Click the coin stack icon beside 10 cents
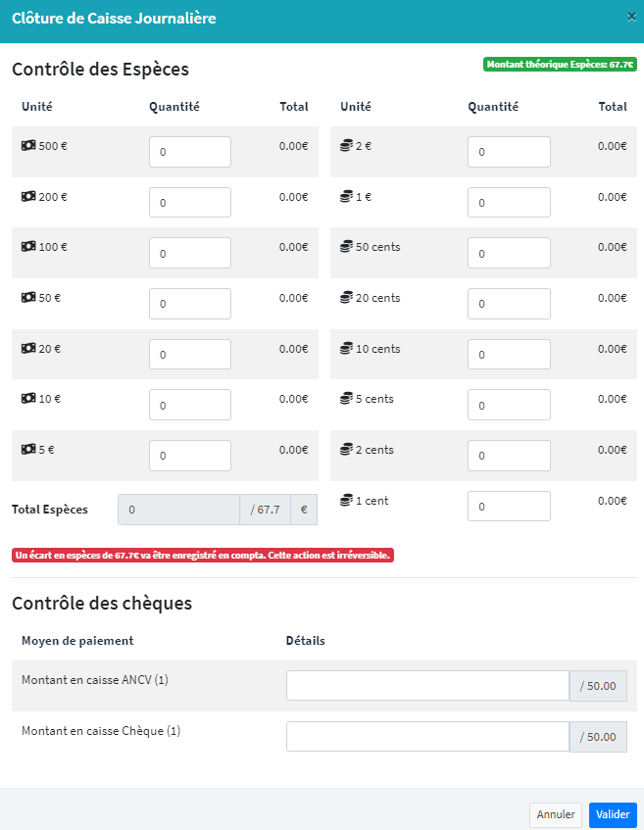The height and width of the screenshot is (830, 644). (x=346, y=348)
